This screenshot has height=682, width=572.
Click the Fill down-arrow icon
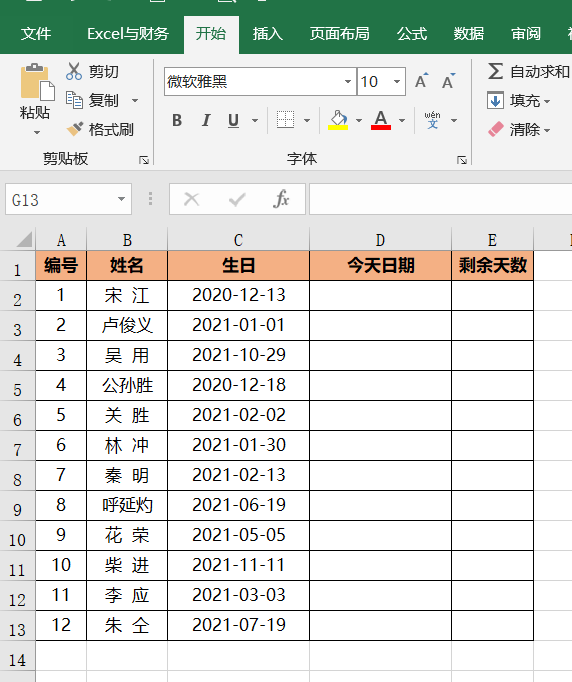[495, 100]
